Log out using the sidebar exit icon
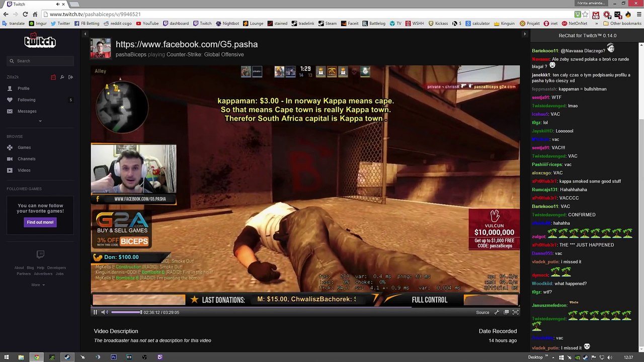This screenshot has width=644, height=362. pyautogui.click(x=70, y=77)
